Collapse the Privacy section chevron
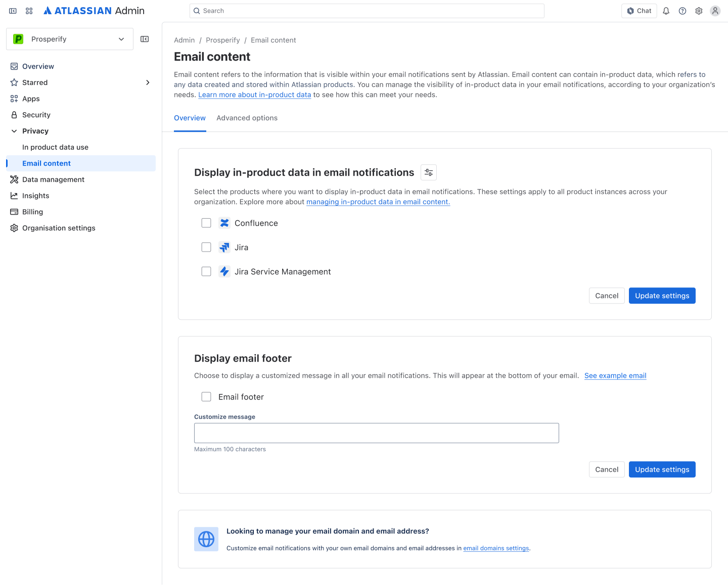The width and height of the screenshot is (728, 585). pyautogui.click(x=14, y=131)
